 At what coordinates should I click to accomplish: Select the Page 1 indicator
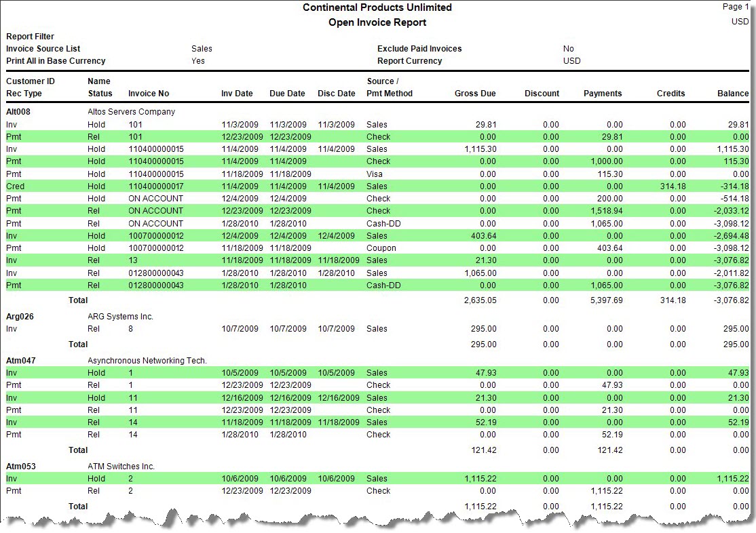736,7
